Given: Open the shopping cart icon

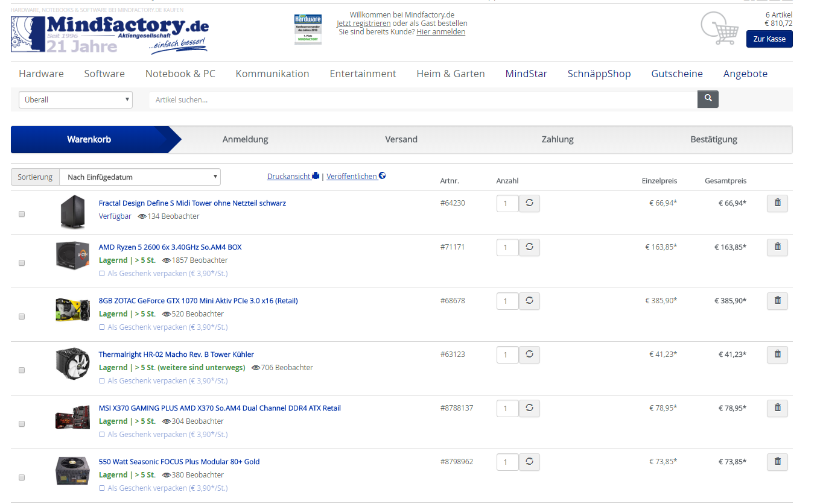Looking at the screenshot, I should pyautogui.click(x=720, y=28).
